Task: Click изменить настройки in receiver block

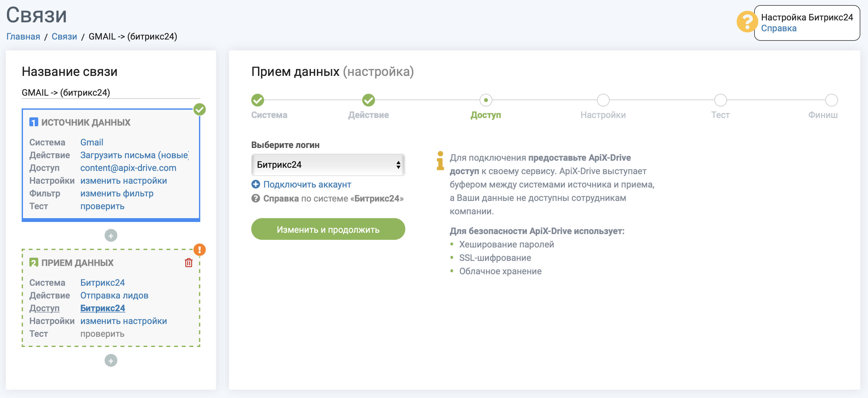Action: (x=123, y=321)
